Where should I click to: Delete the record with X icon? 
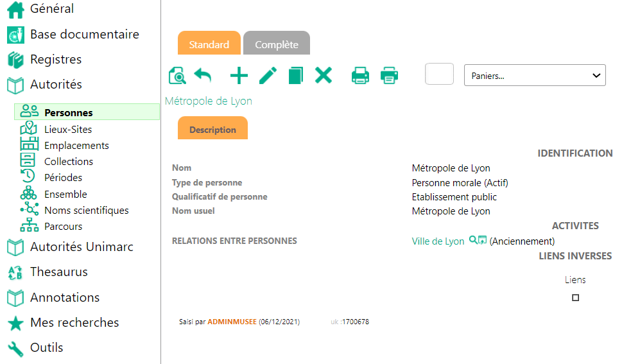(324, 75)
